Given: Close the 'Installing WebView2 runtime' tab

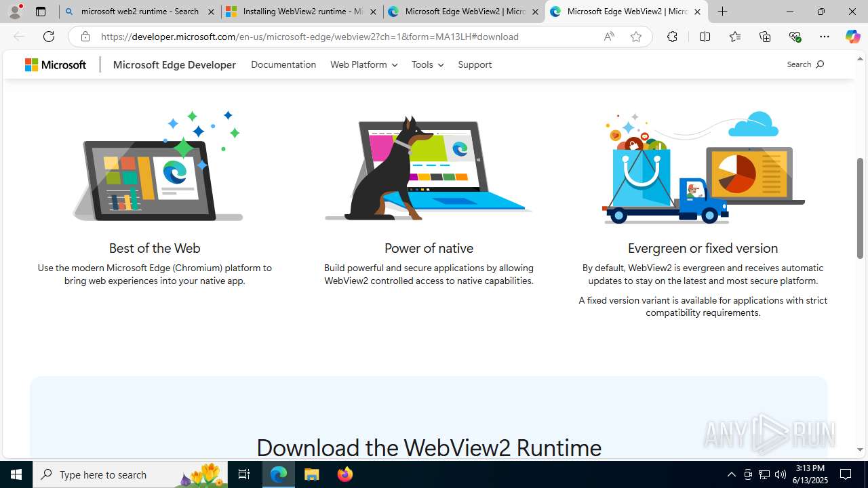Looking at the screenshot, I should pyautogui.click(x=373, y=12).
